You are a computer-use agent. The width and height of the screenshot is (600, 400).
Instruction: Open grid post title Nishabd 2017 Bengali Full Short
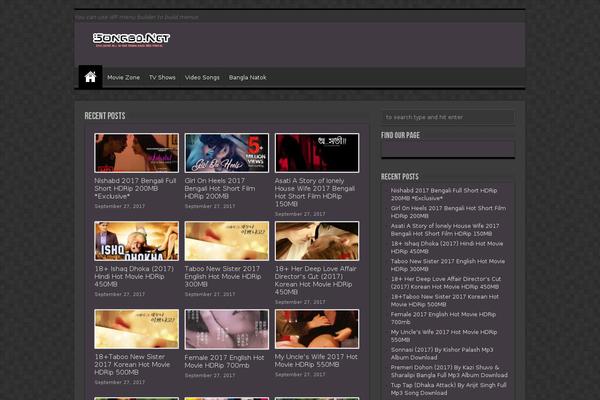coord(135,188)
